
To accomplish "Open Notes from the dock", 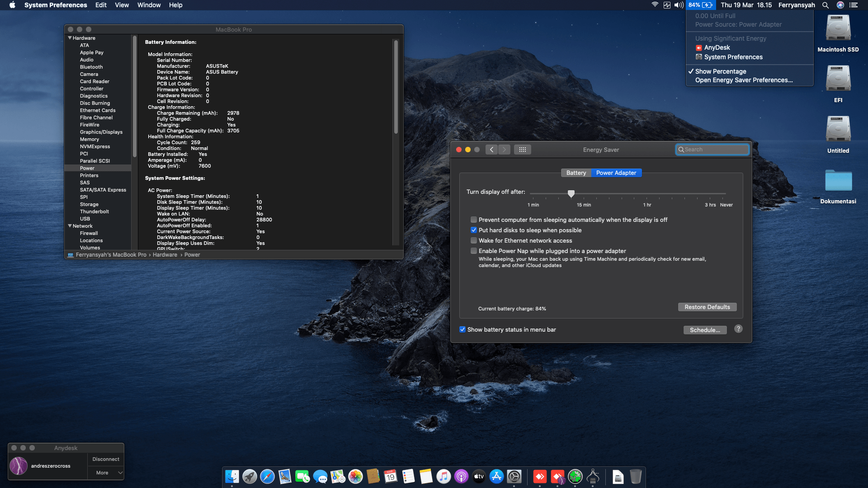I will pos(426,476).
